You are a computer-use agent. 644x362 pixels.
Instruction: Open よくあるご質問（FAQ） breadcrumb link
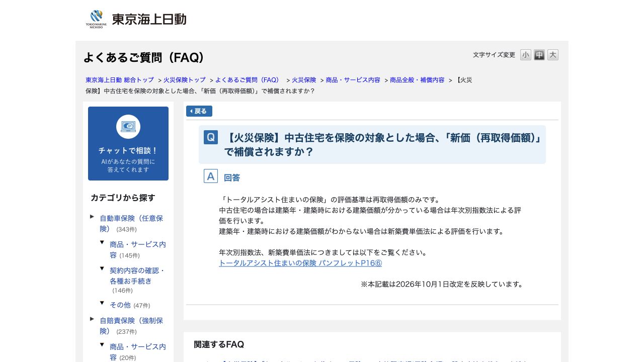249,80
